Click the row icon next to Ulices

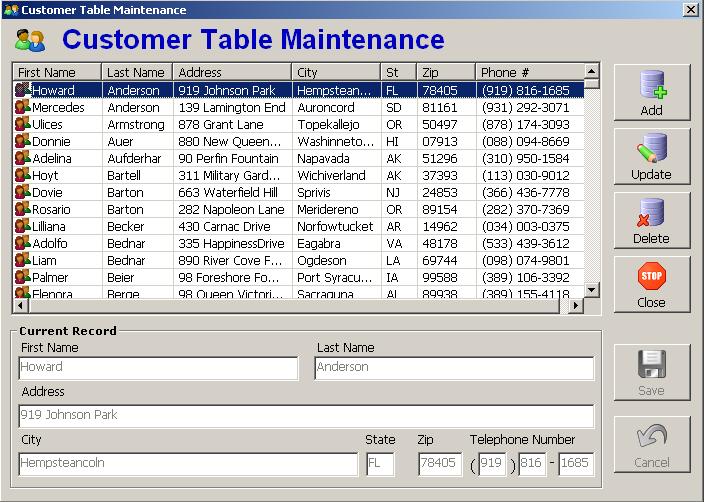coord(22,124)
